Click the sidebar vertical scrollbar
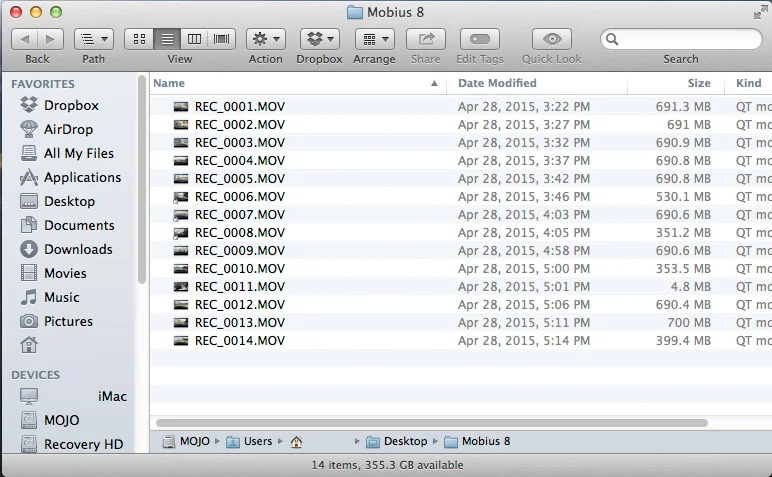772x477 pixels. [x=142, y=180]
